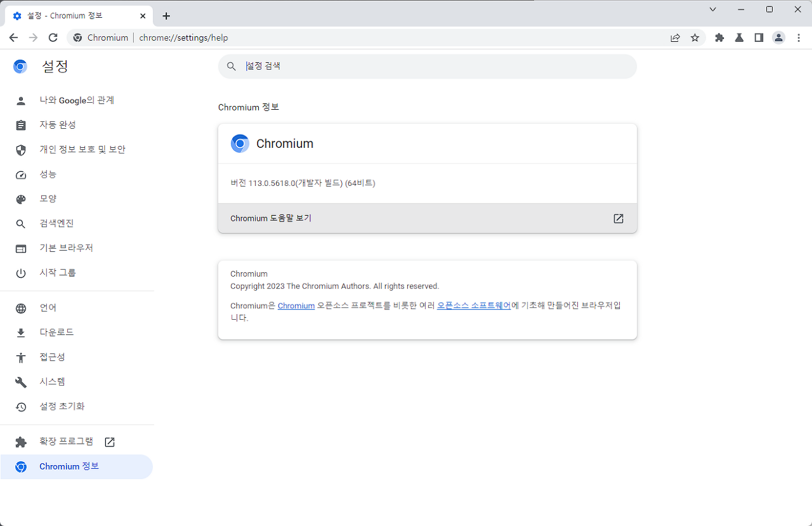
Task: Click the globe icon for 언어
Action: tap(21, 308)
